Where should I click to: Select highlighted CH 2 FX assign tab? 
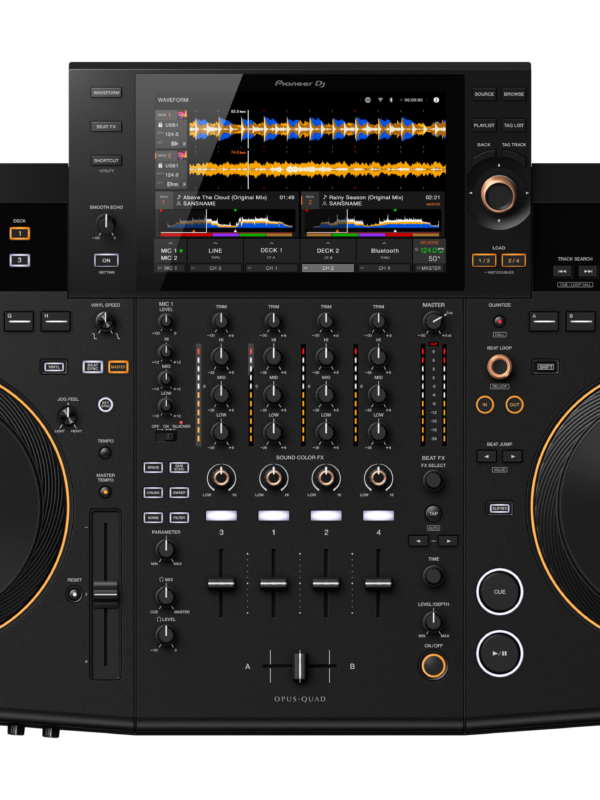[x=328, y=268]
